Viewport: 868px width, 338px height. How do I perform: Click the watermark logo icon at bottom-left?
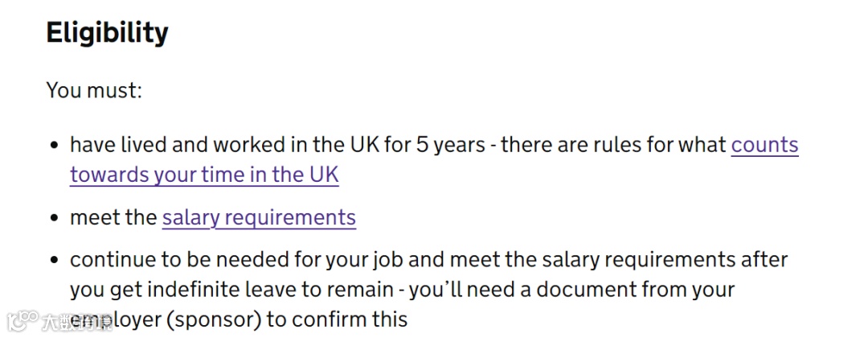tap(21, 322)
